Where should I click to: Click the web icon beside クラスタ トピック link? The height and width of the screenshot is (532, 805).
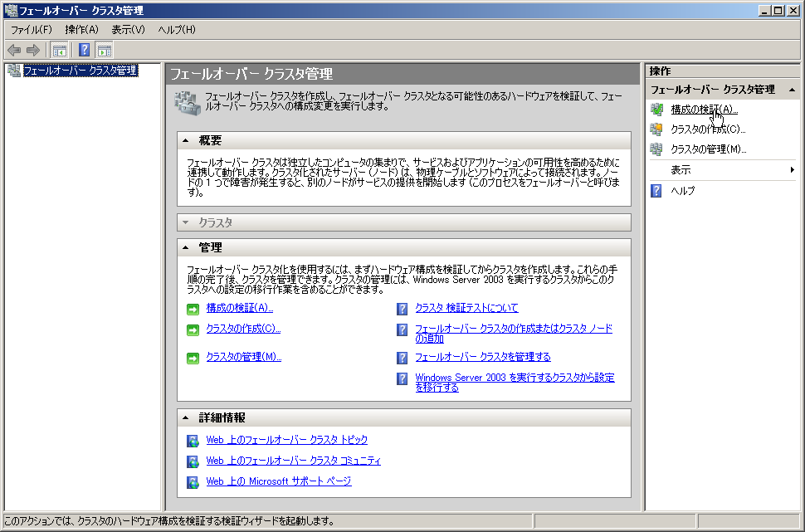(x=193, y=441)
